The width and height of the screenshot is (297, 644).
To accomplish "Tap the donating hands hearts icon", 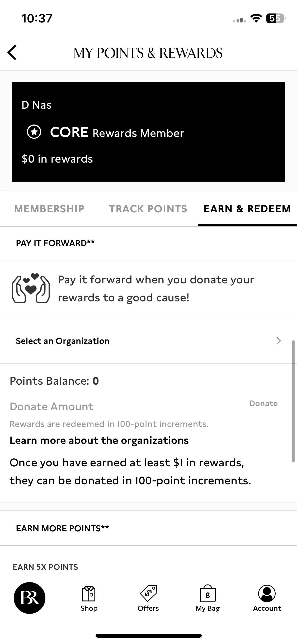I will tap(31, 288).
